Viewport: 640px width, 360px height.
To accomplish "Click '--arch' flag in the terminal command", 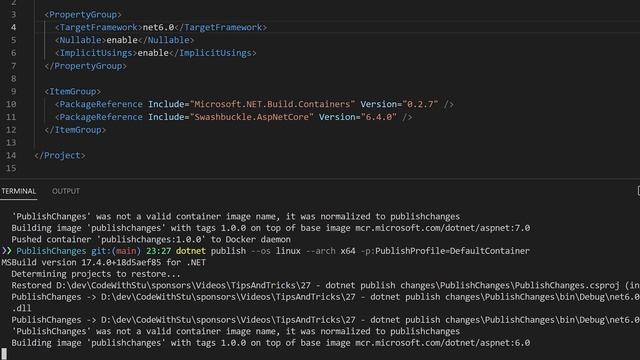I will pyautogui.click(x=320, y=251).
